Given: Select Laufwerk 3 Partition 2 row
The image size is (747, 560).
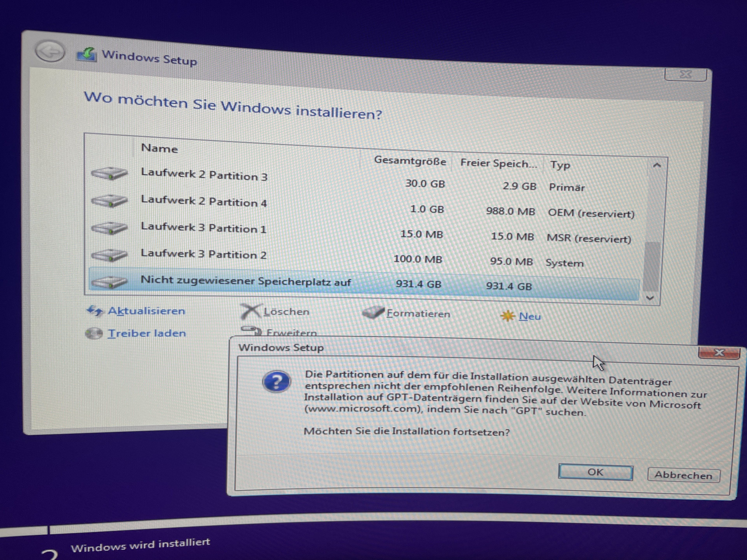Looking at the screenshot, I should click(204, 254).
